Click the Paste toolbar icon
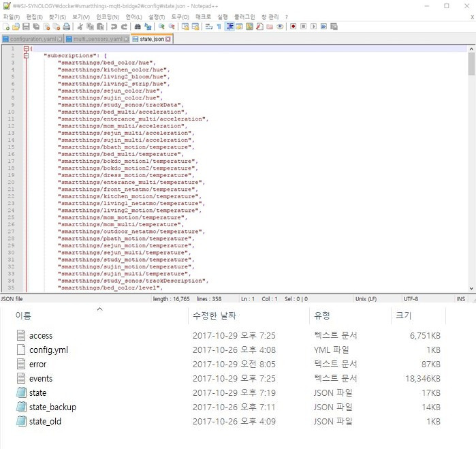 100,27
